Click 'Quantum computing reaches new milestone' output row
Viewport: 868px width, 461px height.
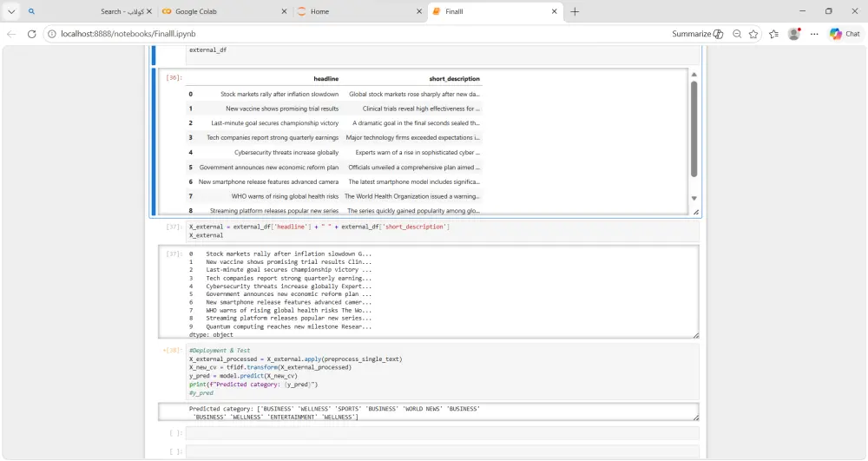(x=280, y=326)
